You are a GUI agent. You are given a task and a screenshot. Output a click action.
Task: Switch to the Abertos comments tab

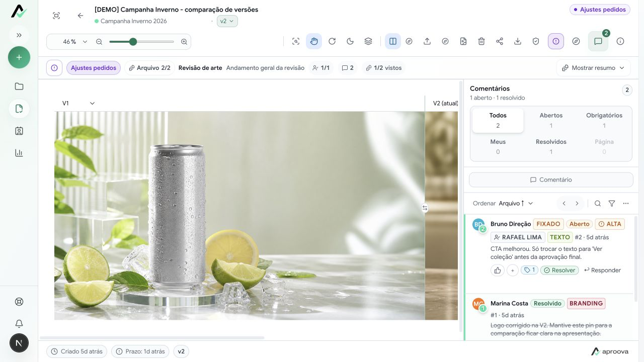point(551,120)
